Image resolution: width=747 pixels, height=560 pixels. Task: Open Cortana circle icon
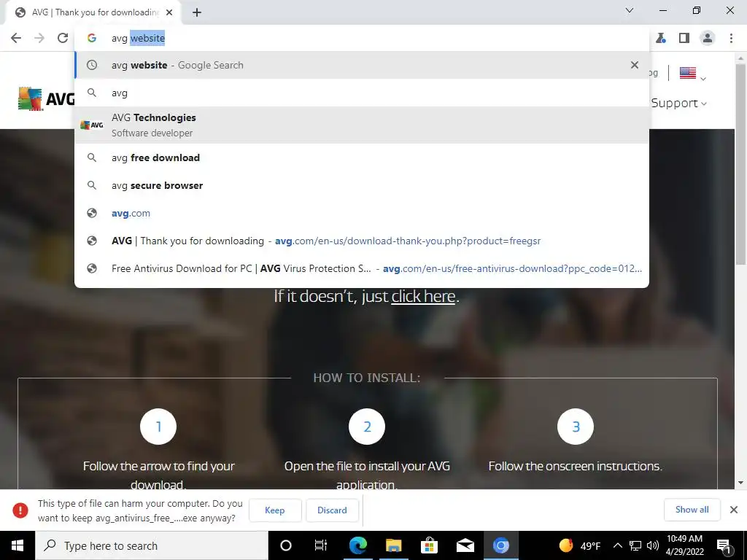coord(286,545)
